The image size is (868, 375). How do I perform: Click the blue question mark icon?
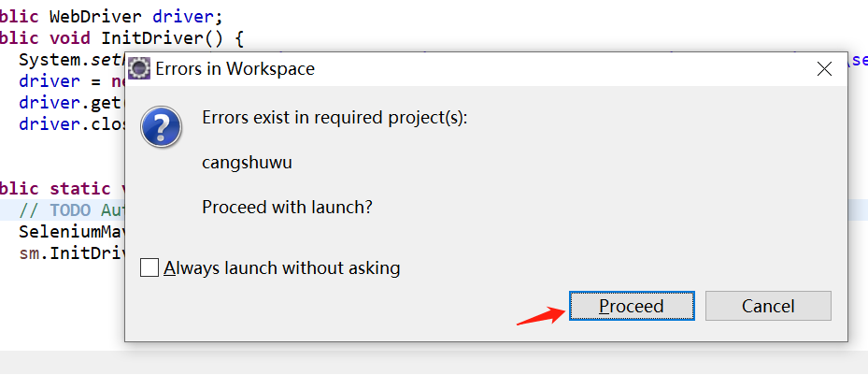[161, 125]
